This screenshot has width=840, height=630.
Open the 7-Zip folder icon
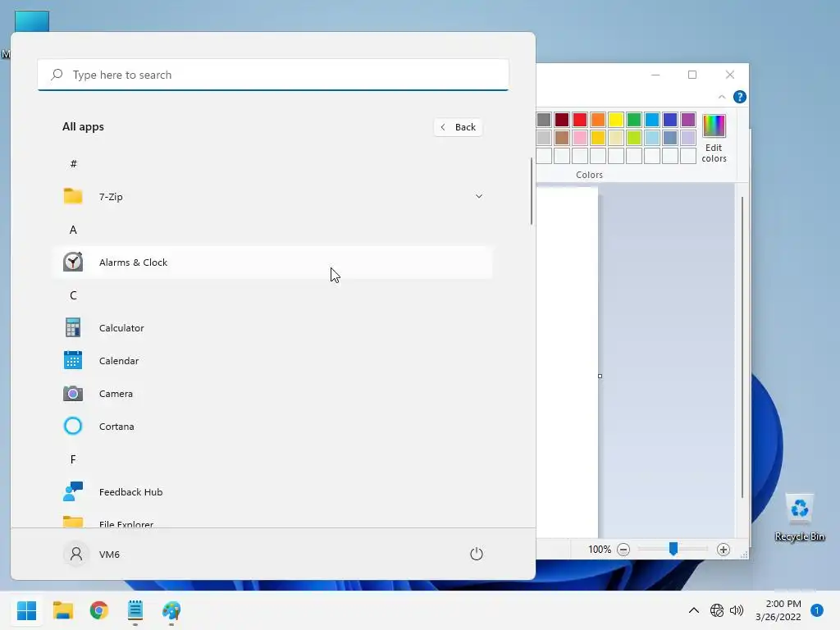73,196
